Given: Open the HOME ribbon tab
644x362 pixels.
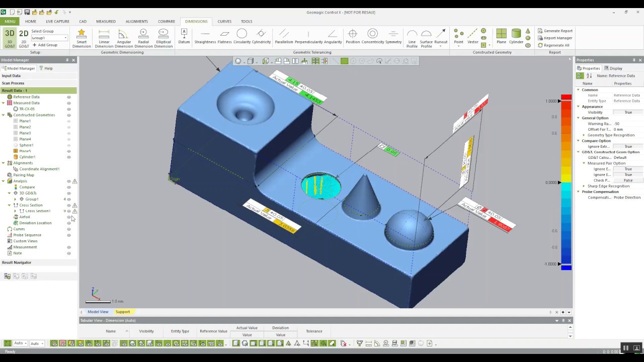Looking at the screenshot, I should [30, 21].
